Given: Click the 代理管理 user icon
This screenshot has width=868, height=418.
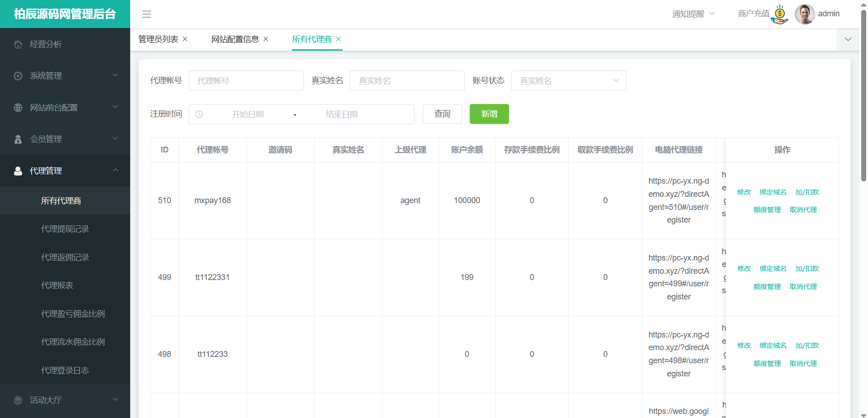Looking at the screenshot, I should point(18,171).
